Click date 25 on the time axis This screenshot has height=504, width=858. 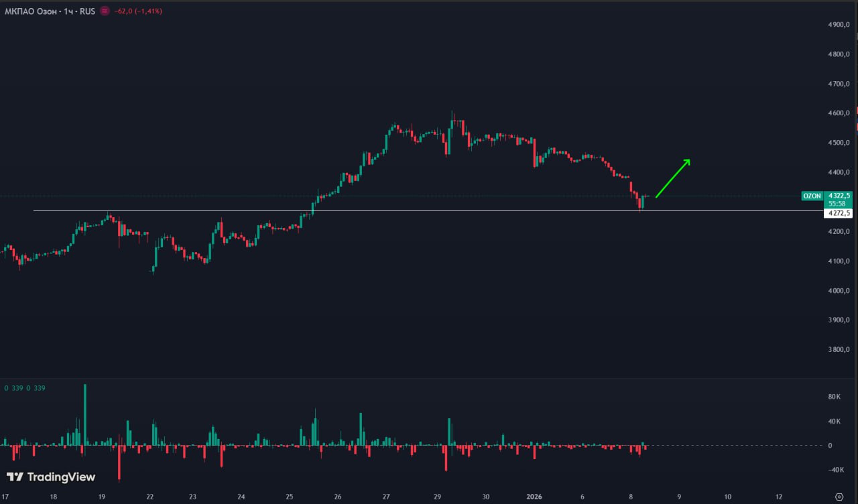[x=289, y=497]
